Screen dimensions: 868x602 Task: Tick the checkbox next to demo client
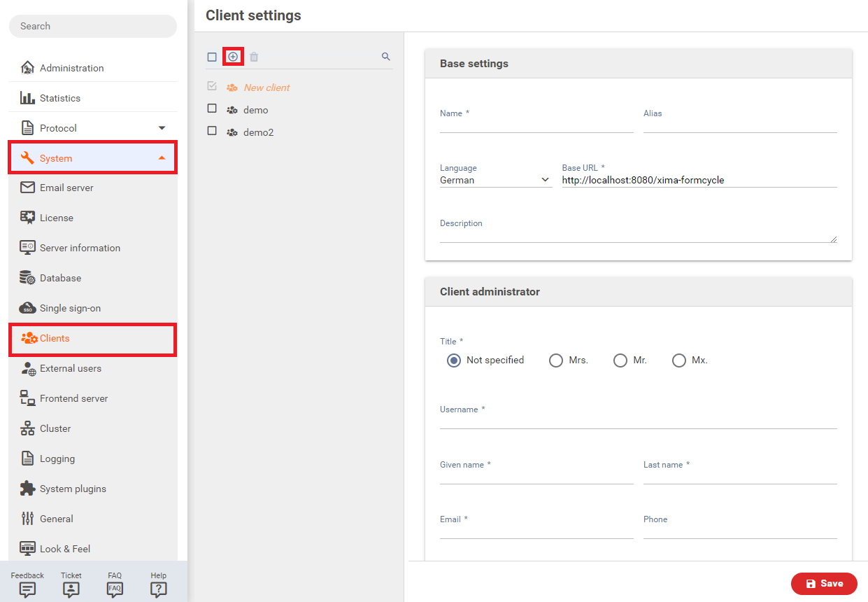(x=212, y=108)
